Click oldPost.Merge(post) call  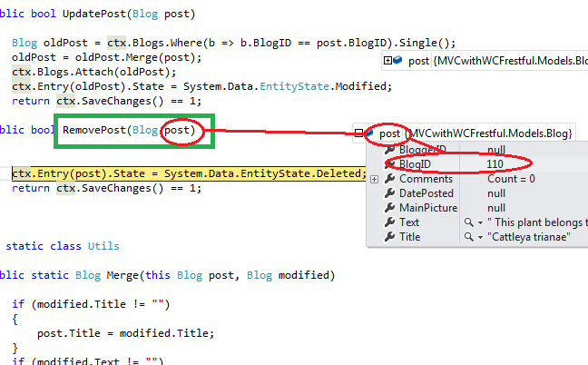134,58
